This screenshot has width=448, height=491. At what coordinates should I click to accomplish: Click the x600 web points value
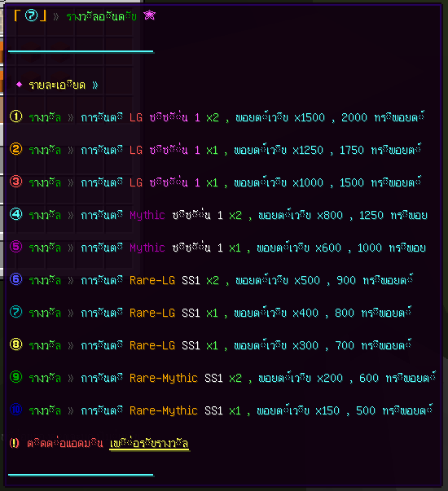[x=328, y=248]
